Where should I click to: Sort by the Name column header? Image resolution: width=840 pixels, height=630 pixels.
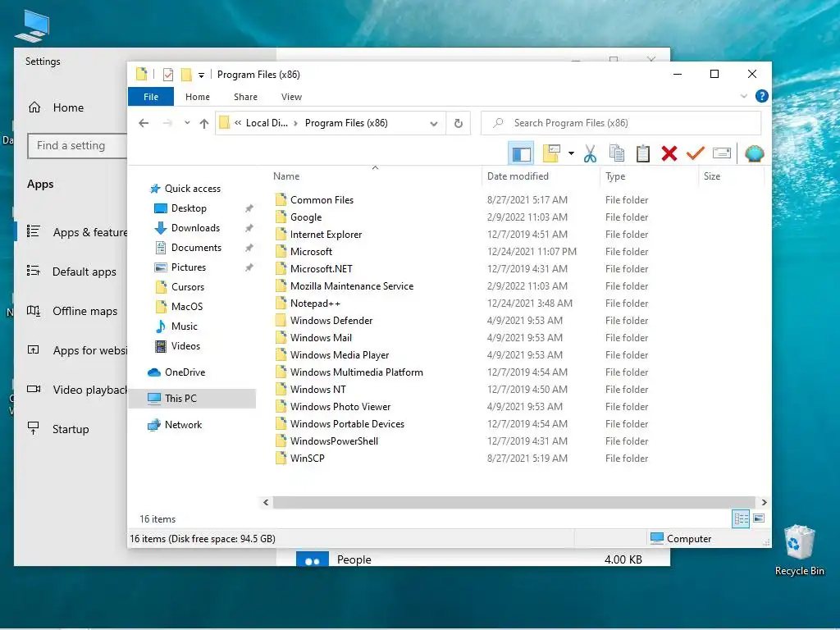374,176
